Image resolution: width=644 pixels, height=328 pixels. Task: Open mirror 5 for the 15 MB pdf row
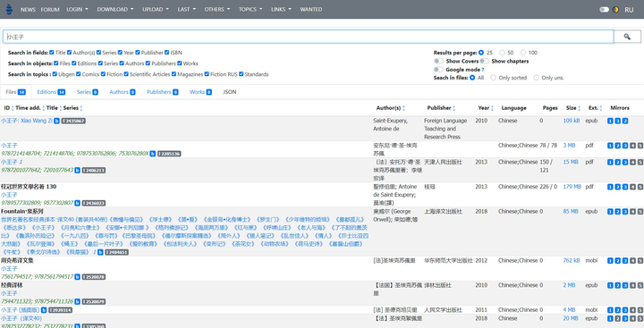pyautogui.click(x=640, y=162)
